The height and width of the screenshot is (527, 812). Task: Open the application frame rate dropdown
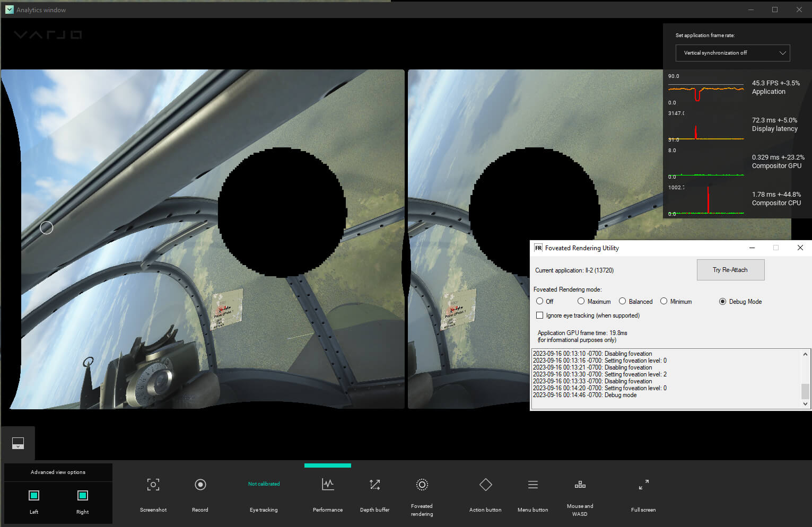pyautogui.click(x=732, y=53)
